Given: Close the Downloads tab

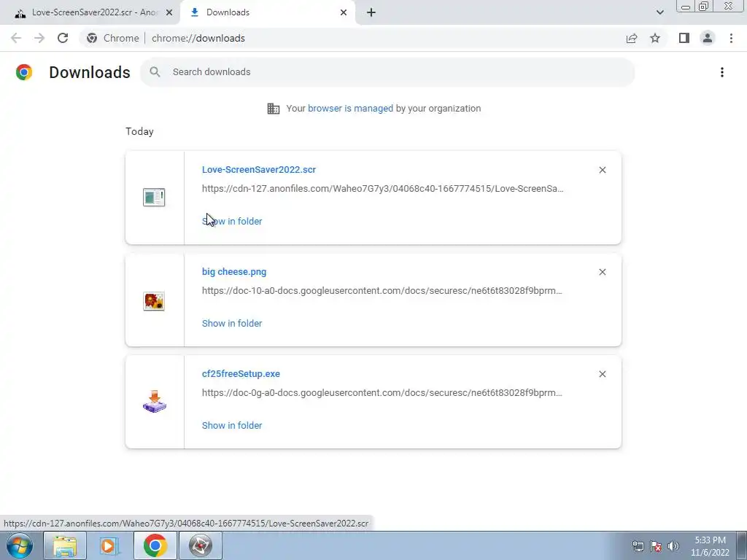Looking at the screenshot, I should (344, 12).
